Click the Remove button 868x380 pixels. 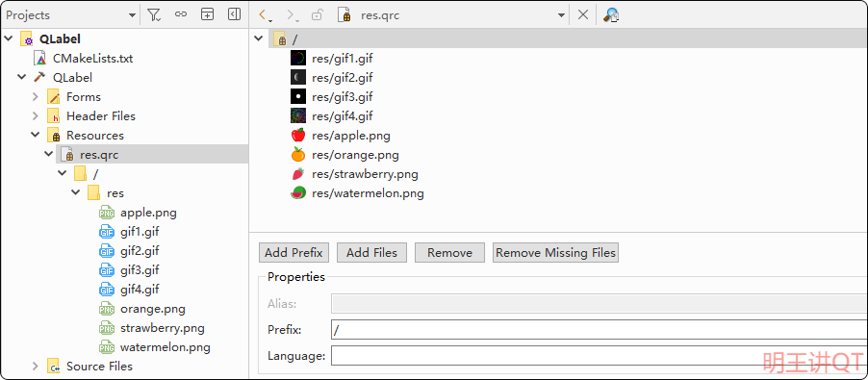coord(449,253)
